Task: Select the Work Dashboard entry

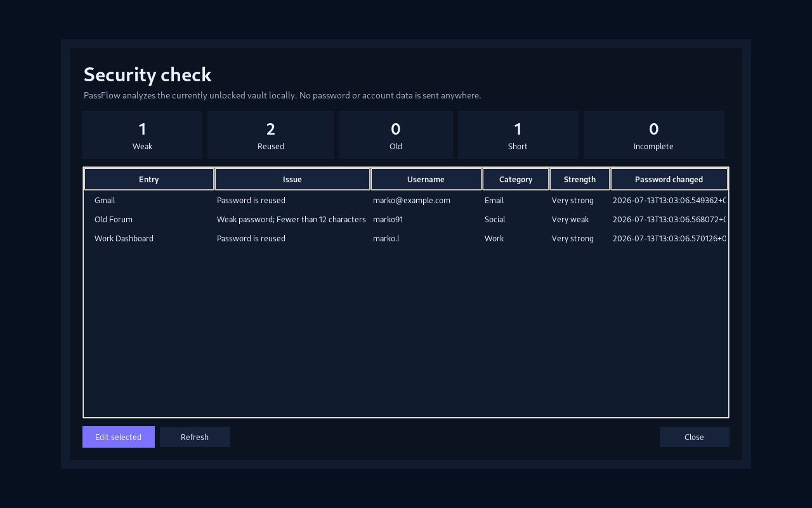Action: coord(406,238)
